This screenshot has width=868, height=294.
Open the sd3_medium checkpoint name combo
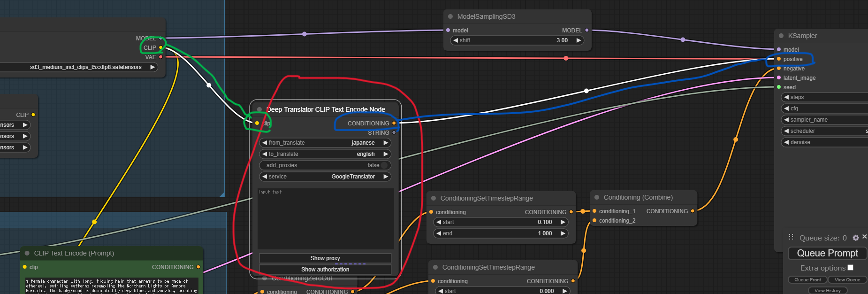[x=79, y=67]
